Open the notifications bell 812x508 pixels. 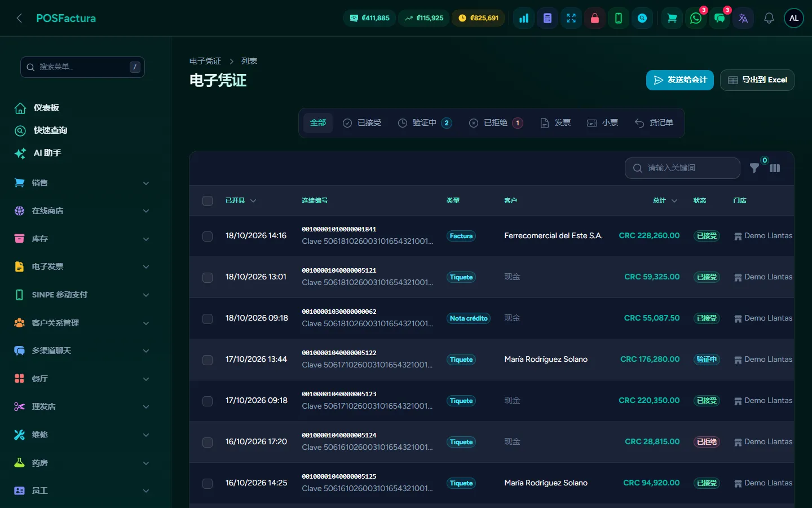tap(769, 18)
